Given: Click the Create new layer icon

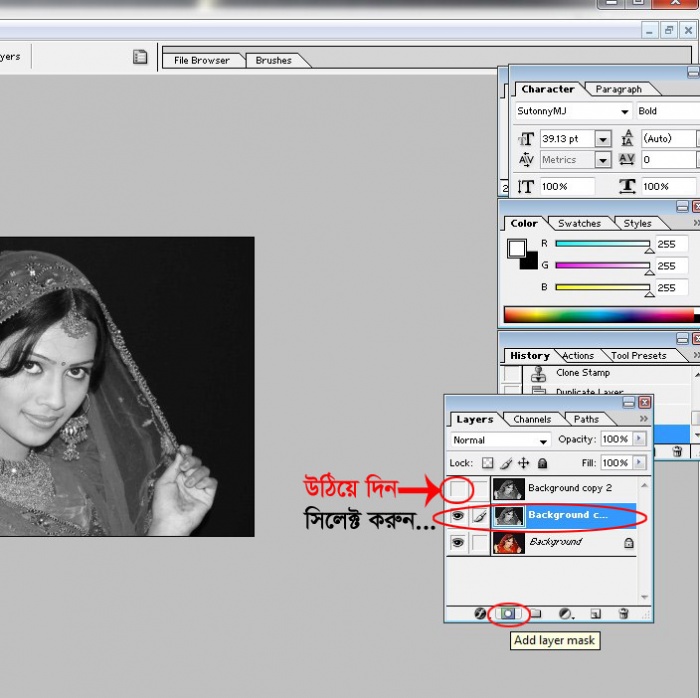Looking at the screenshot, I should 595,613.
